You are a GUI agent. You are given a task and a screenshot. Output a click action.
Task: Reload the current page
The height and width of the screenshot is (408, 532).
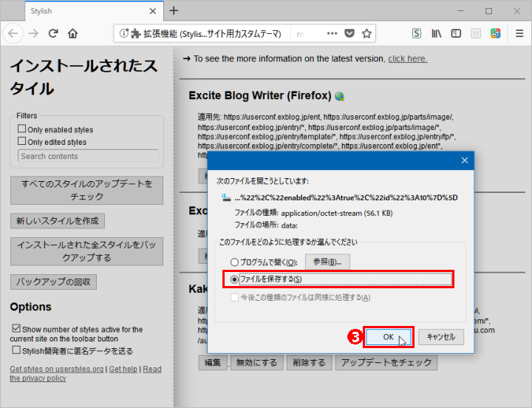pyautogui.click(x=53, y=33)
